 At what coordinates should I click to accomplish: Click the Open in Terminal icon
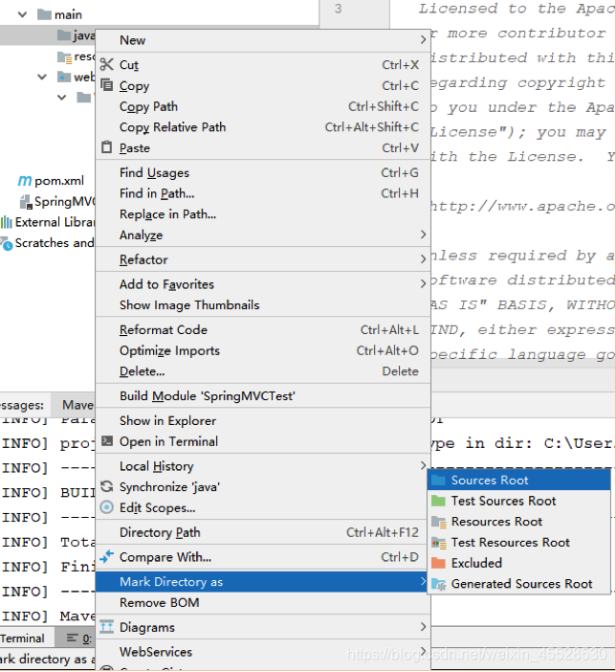point(107,440)
